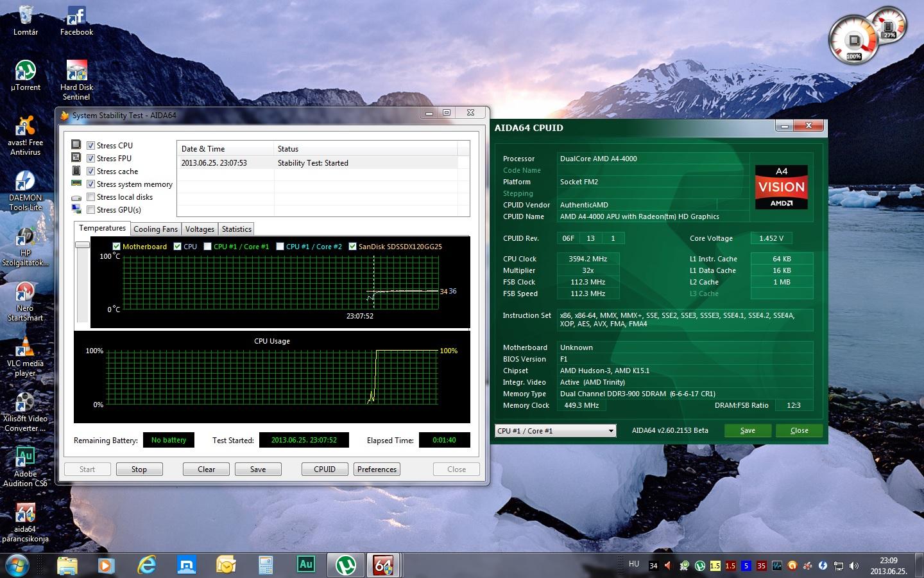The height and width of the screenshot is (578, 924).
Task: Click Core Voltage value 1.452 V
Action: point(771,238)
